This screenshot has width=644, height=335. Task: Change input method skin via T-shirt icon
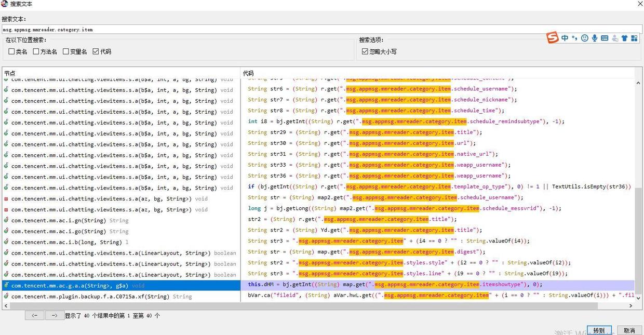[625, 37]
